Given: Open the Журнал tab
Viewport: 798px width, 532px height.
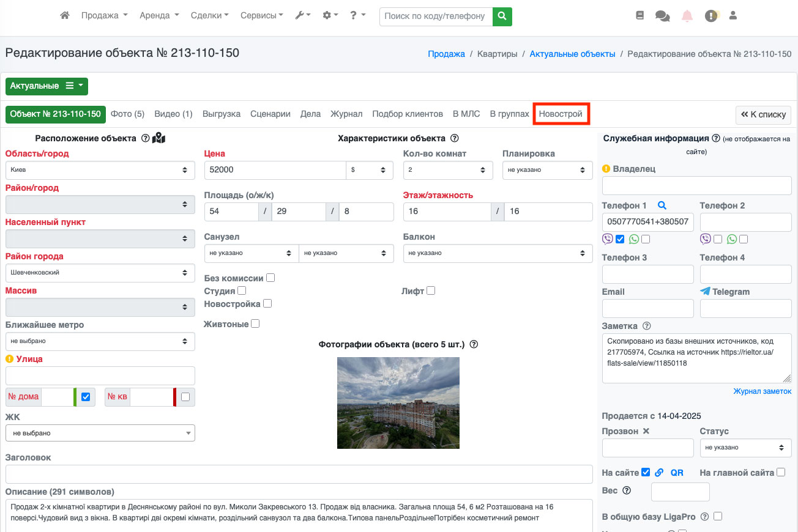Looking at the screenshot, I should [346, 114].
